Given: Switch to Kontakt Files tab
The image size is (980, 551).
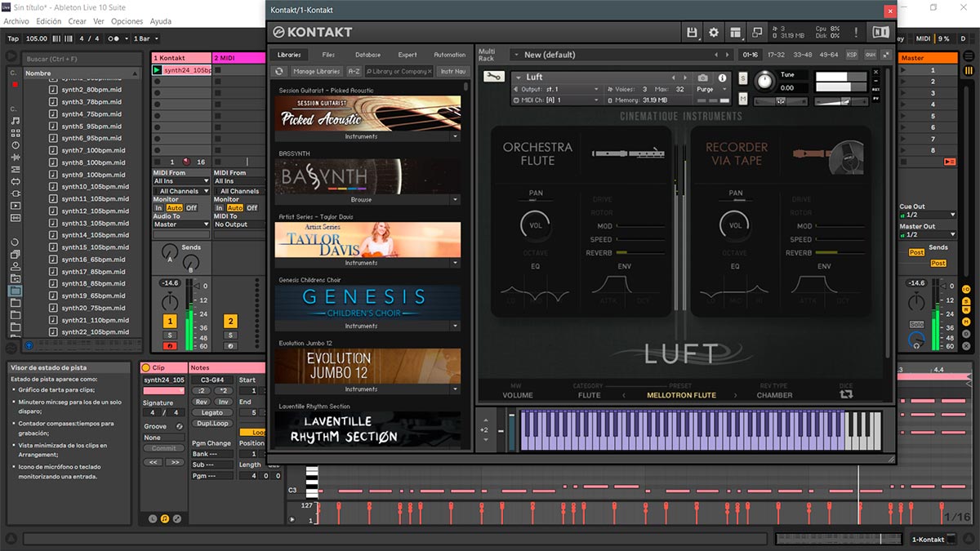Looking at the screenshot, I should 328,55.
